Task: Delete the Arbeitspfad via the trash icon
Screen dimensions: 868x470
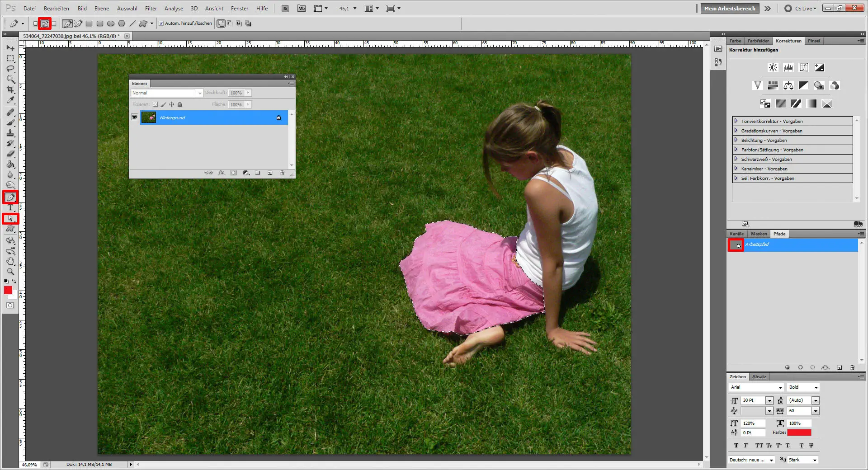Action: (x=853, y=367)
